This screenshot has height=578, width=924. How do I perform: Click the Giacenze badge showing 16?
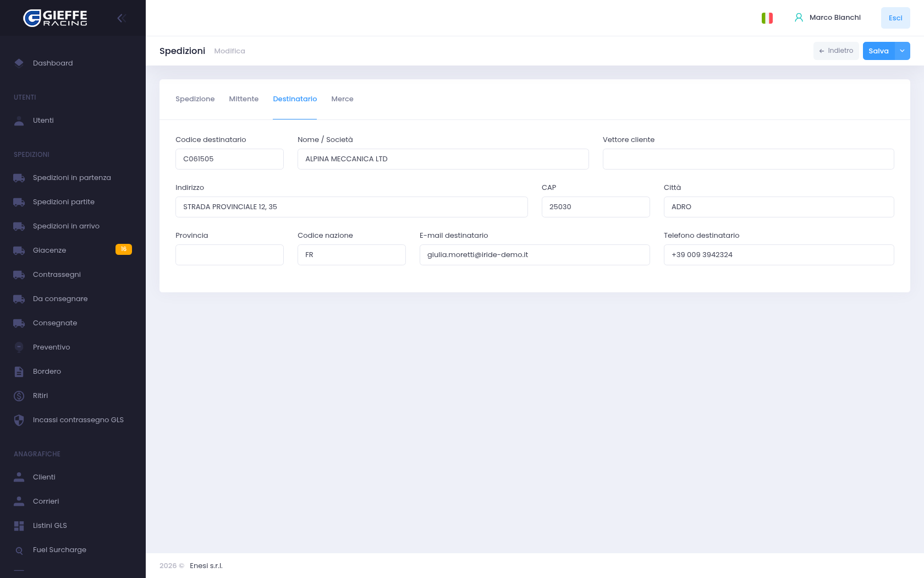(124, 249)
